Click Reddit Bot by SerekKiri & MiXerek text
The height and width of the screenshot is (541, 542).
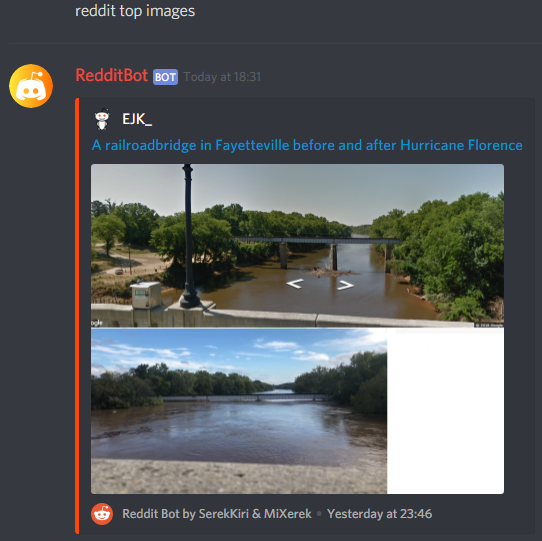pyautogui.click(x=217, y=514)
